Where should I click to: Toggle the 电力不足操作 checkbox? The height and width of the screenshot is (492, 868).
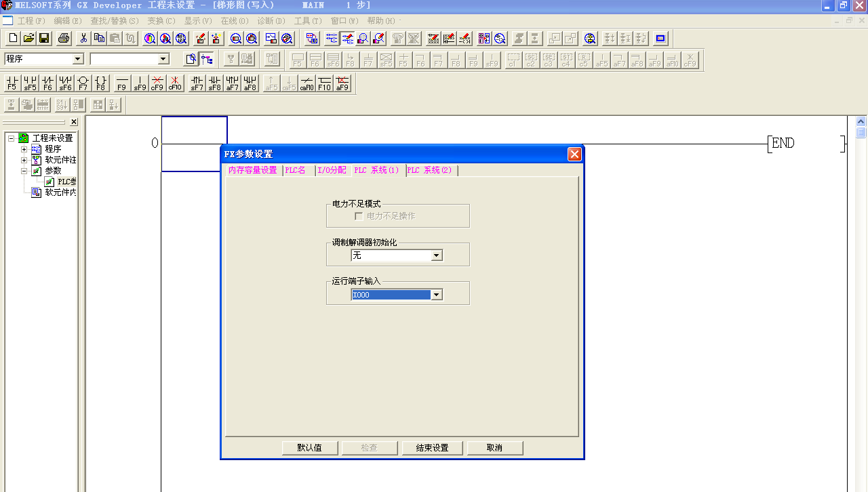pyautogui.click(x=359, y=216)
